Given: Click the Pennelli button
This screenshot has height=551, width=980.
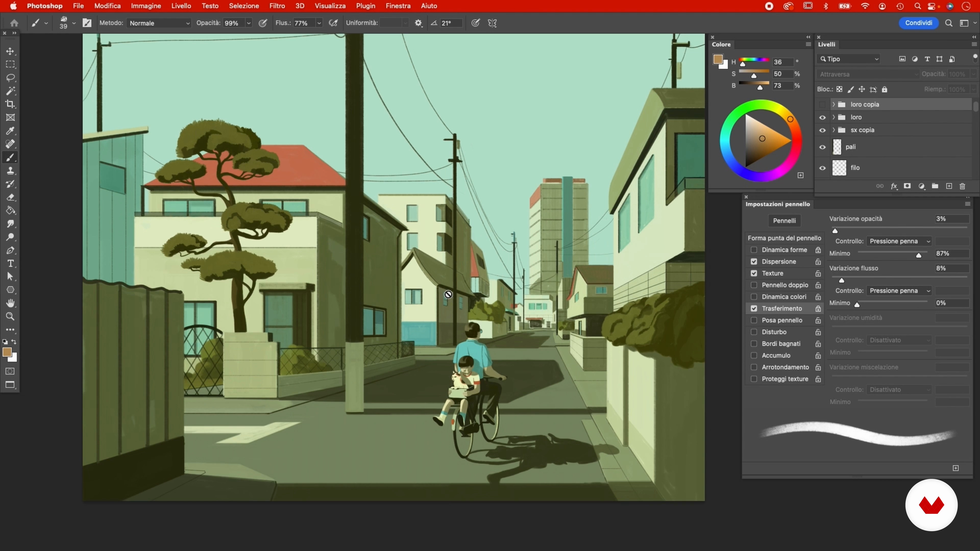Looking at the screenshot, I should pos(784,221).
